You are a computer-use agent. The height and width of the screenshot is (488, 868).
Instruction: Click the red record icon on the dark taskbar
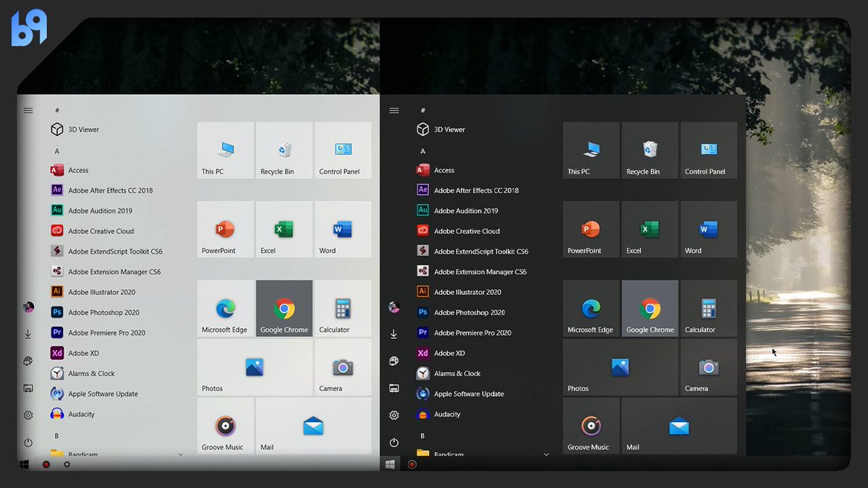click(x=412, y=464)
